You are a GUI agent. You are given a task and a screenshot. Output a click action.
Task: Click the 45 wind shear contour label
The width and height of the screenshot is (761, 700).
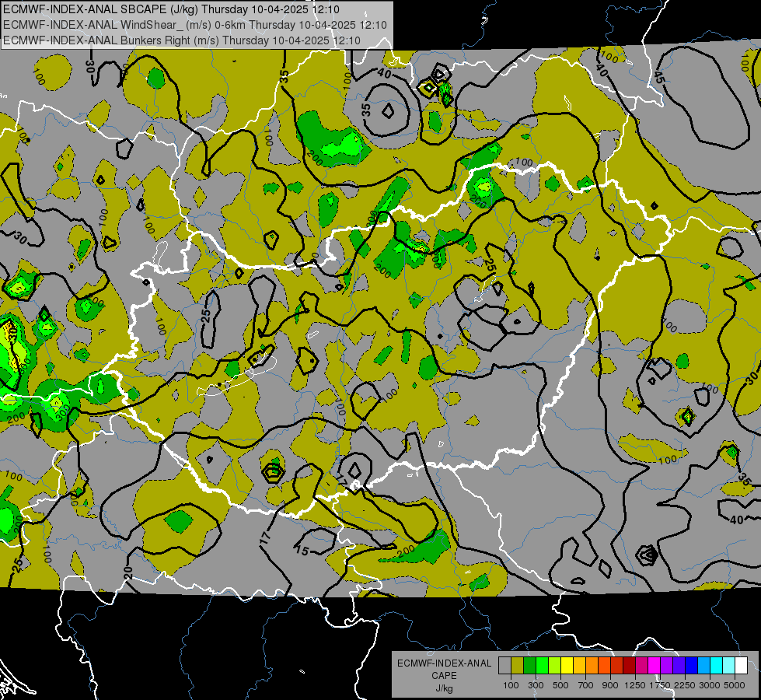(658, 77)
